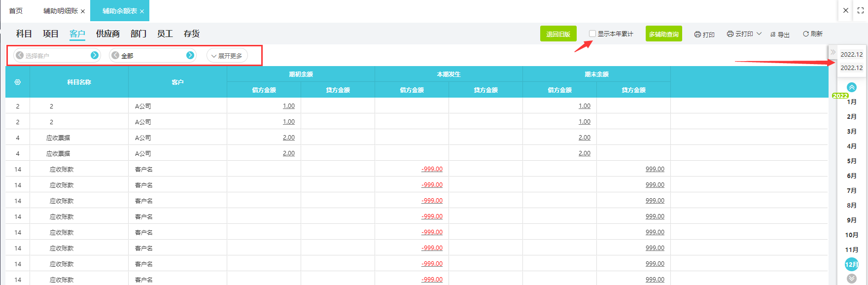The image size is (868, 285).
Task: Click next arrow in the 全部 selector
Action: (190, 55)
